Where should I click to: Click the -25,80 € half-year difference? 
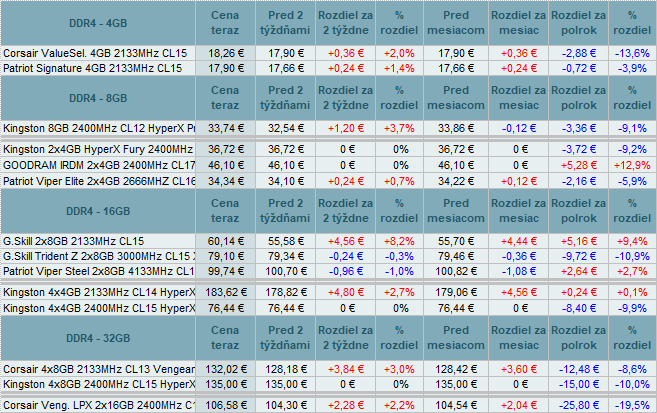(x=579, y=405)
